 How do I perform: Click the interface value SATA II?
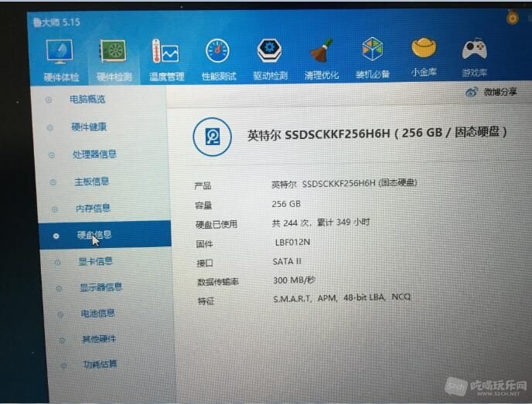[287, 262]
